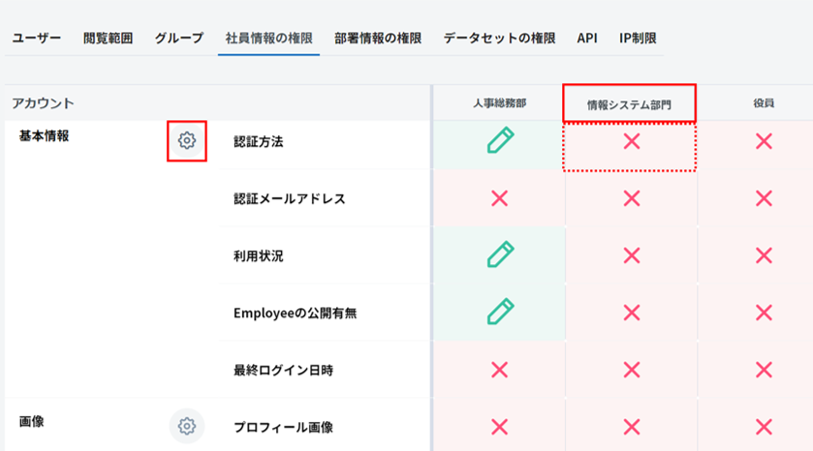Click pencil icon for Employeeの公開有無 row
This screenshot has height=451, width=813.
[500, 312]
